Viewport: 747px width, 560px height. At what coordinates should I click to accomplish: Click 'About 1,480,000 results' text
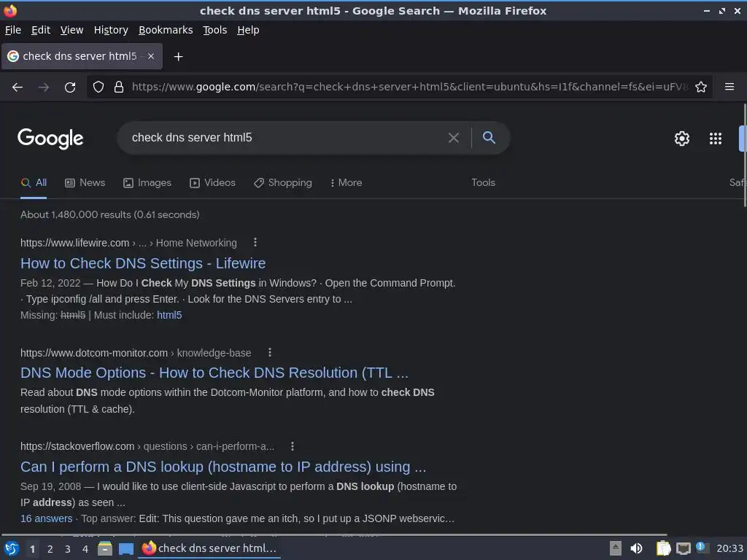109,215
